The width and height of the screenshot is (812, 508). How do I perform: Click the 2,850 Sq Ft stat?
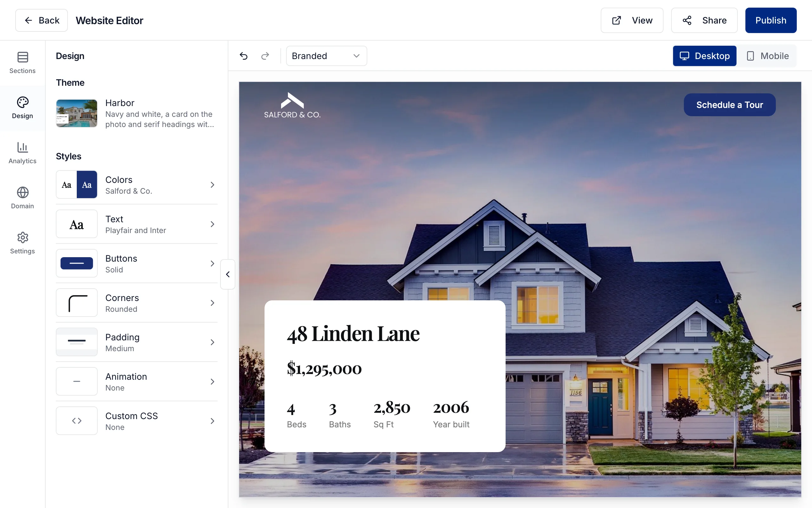[x=392, y=415]
